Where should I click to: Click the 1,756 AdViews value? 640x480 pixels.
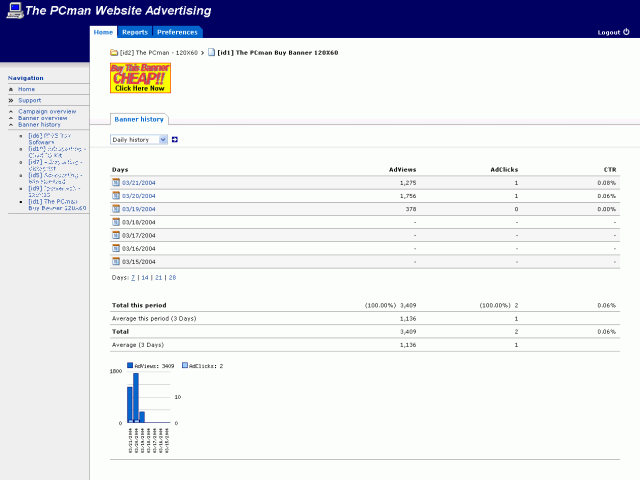(408, 196)
